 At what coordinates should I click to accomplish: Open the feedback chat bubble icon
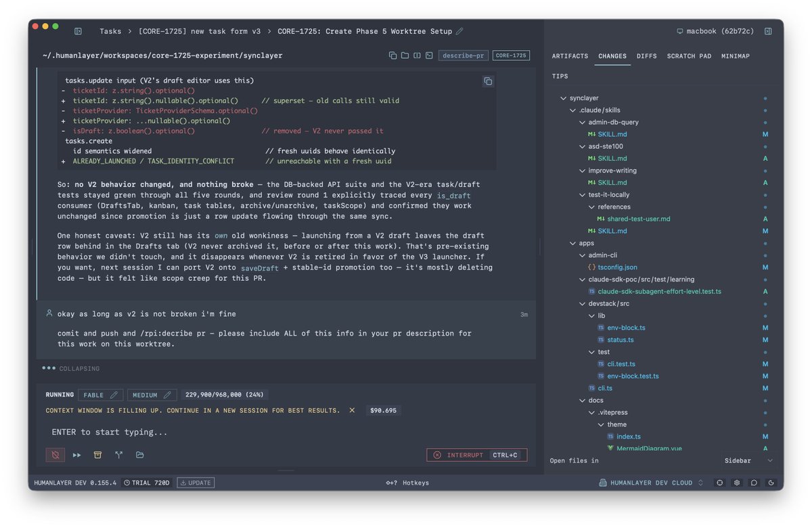point(754,483)
